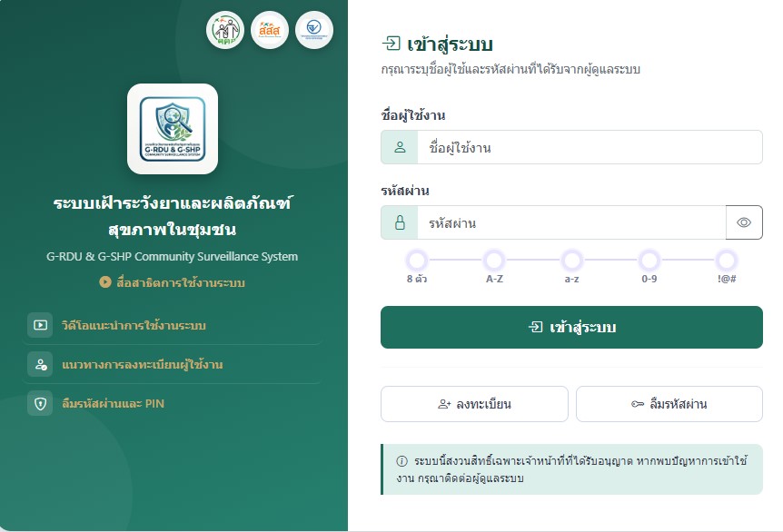
Task: Click the 8 ตัว password strength step
Action: click(417, 268)
